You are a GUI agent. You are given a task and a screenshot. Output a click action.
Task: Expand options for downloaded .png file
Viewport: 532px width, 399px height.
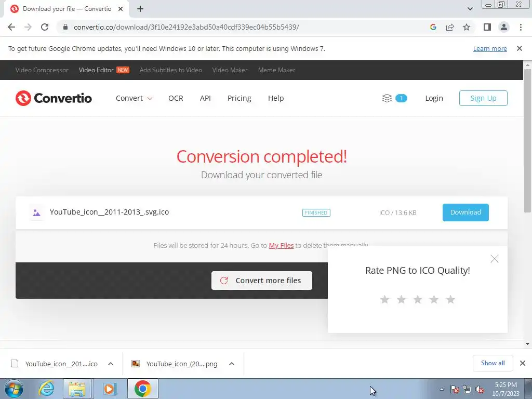tap(232, 364)
